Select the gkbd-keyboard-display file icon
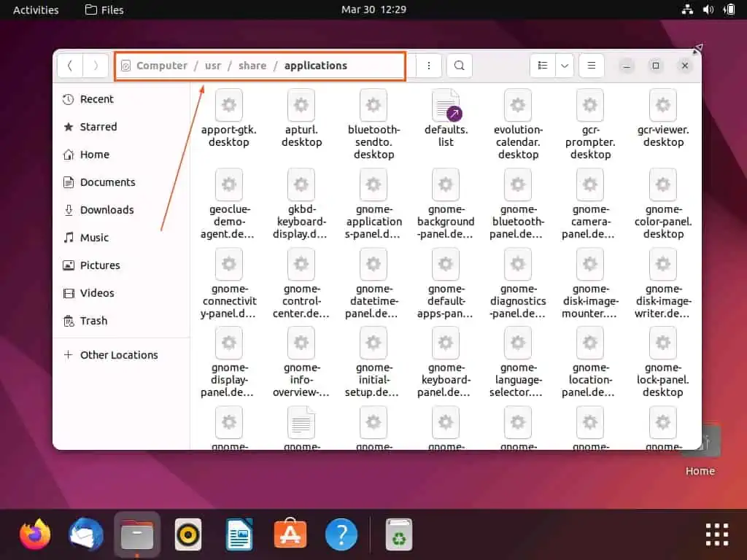 click(301, 184)
